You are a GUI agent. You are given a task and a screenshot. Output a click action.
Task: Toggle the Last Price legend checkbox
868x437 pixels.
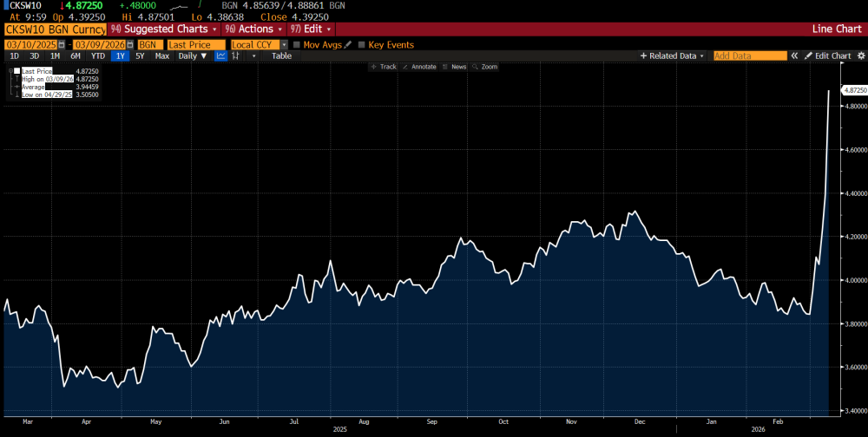(x=17, y=71)
